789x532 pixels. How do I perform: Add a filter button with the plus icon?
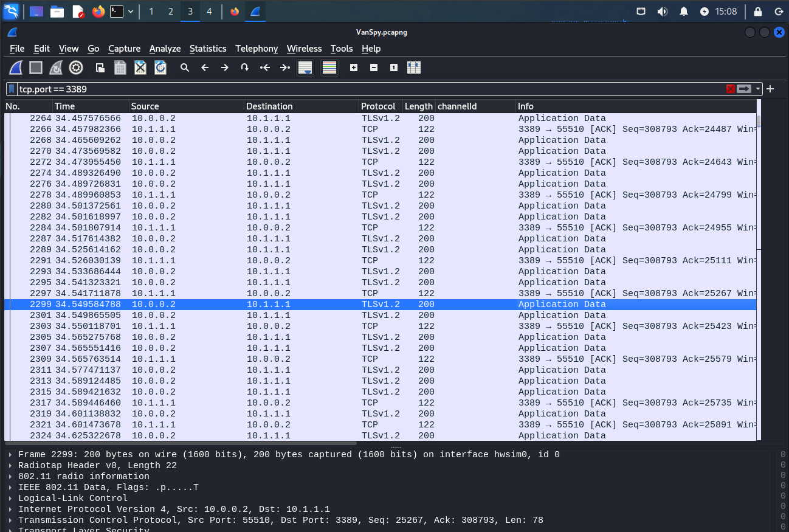[x=770, y=89]
